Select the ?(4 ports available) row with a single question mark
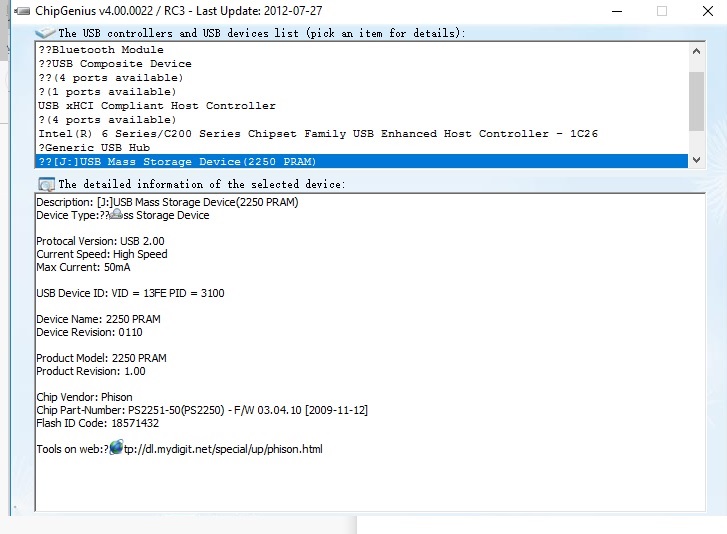The height and width of the screenshot is (534, 727). pos(362,120)
